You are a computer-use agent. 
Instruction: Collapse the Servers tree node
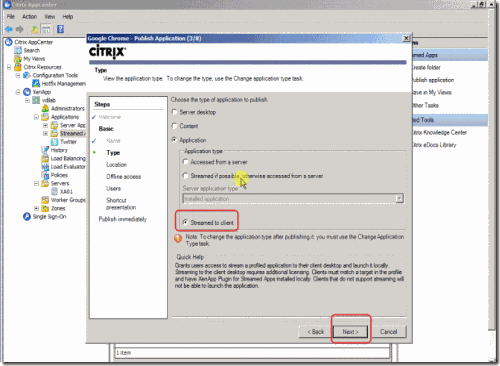coord(36,183)
